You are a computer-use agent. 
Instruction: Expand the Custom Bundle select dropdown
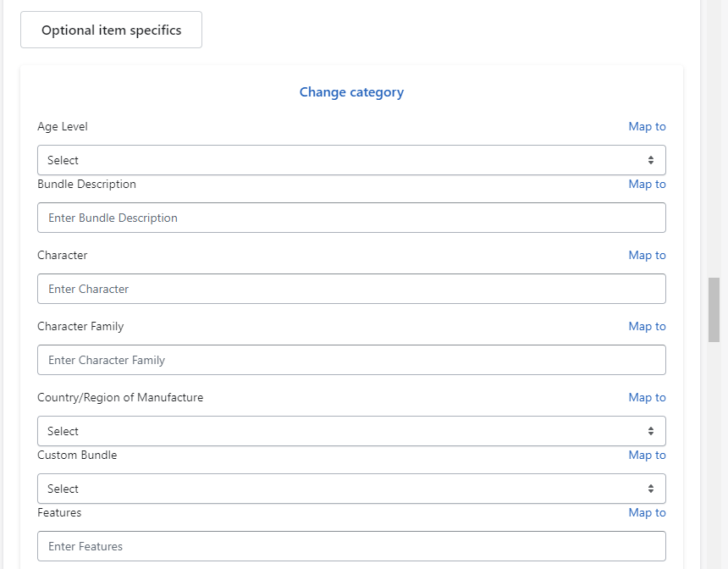click(351, 489)
